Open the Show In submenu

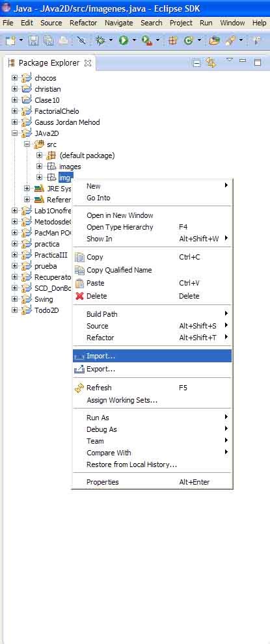pyautogui.click(x=152, y=239)
